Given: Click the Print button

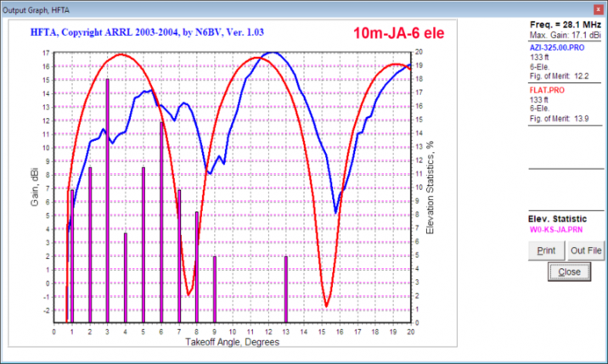Looking at the screenshot, I should tap(547, 250).
